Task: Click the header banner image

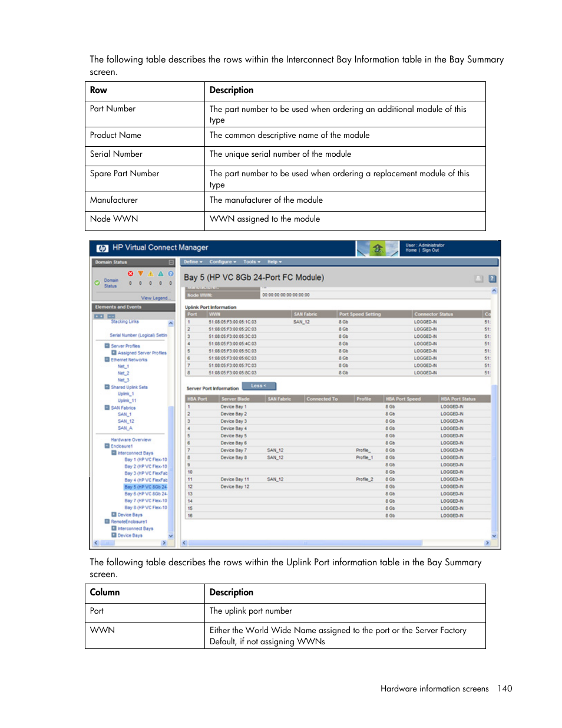Action: [x=378, y=249]
